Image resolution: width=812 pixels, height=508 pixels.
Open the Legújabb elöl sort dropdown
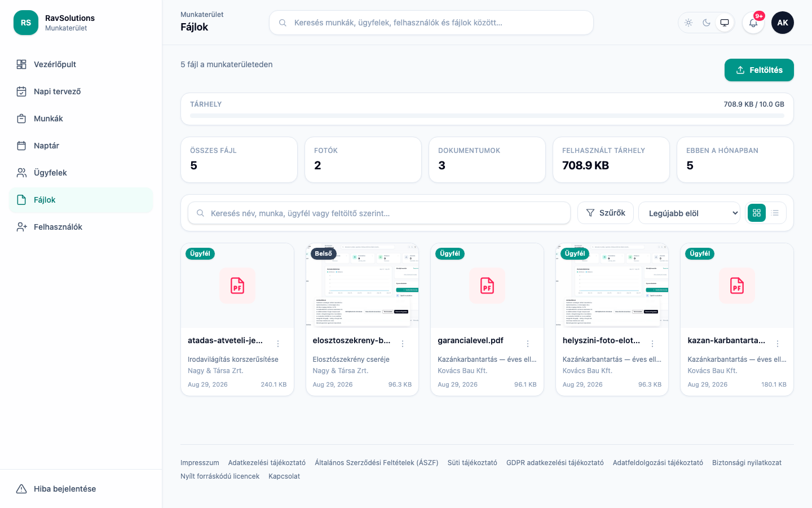coord(689,213)
